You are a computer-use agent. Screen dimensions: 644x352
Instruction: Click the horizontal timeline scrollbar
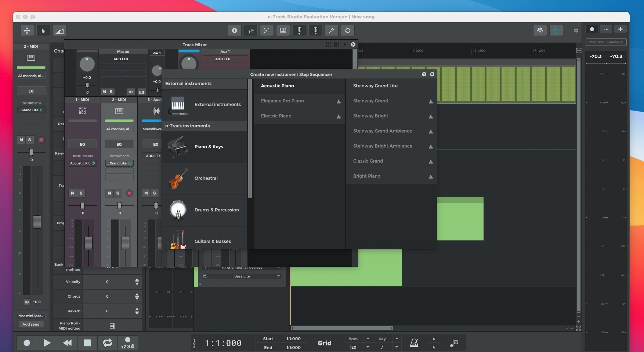click(x=342, y=328)
